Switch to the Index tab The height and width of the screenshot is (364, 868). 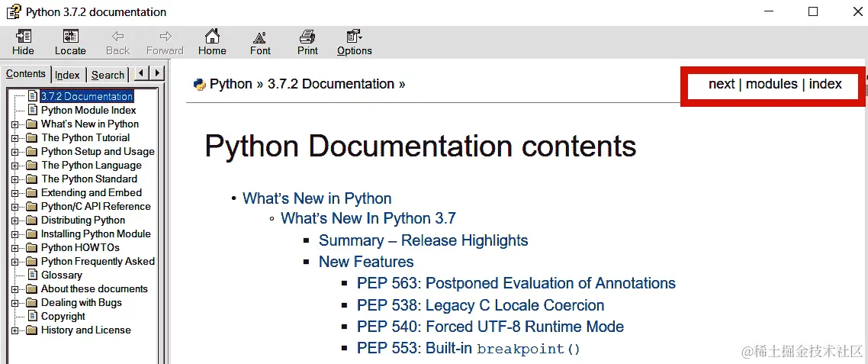coord(68,75)
